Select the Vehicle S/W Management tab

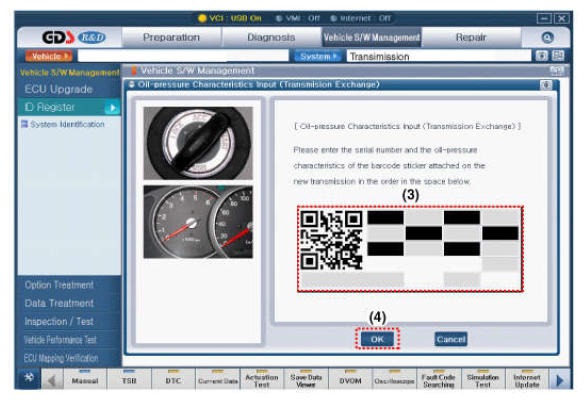[x=372, y=37]
